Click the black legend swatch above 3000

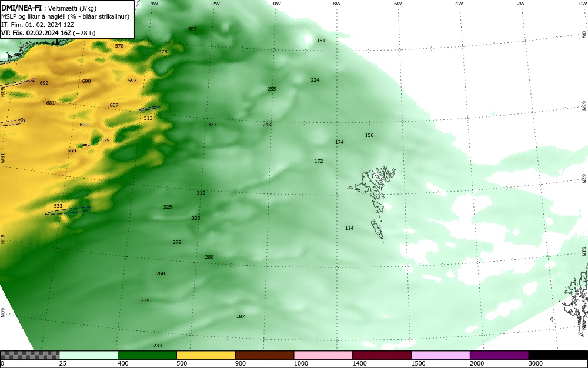(x=558, y=355)
